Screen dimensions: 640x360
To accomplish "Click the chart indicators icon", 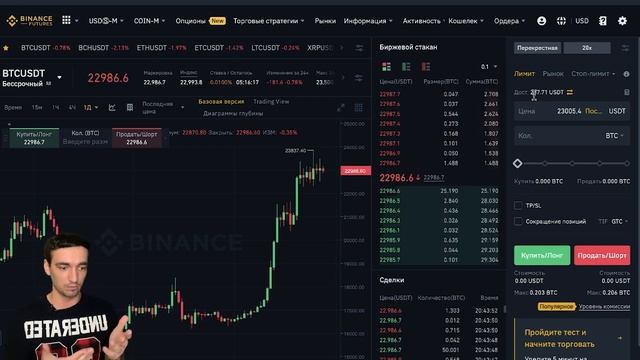I will click(x=112, y=107).
